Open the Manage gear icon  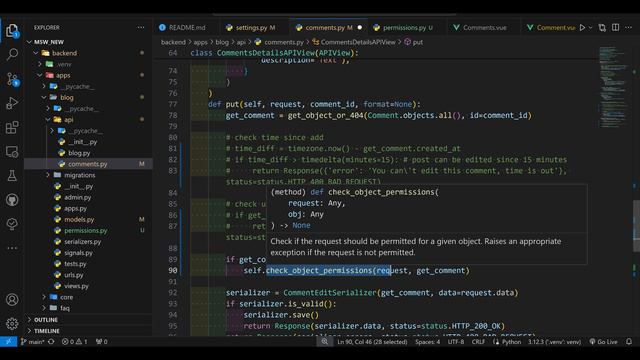(12, 324)
